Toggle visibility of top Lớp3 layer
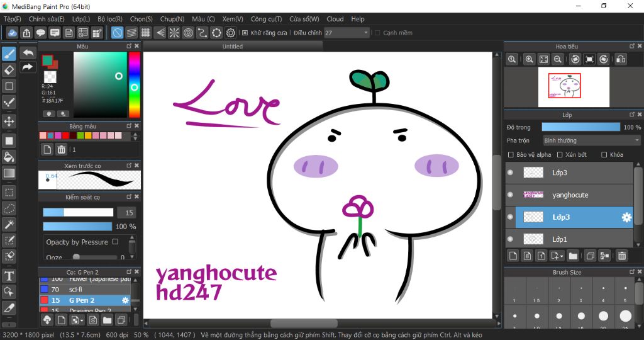 coord(510,173)
